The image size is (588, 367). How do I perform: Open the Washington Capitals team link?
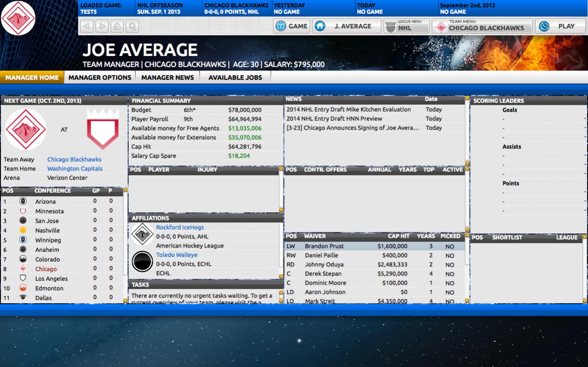pos(74,169)
